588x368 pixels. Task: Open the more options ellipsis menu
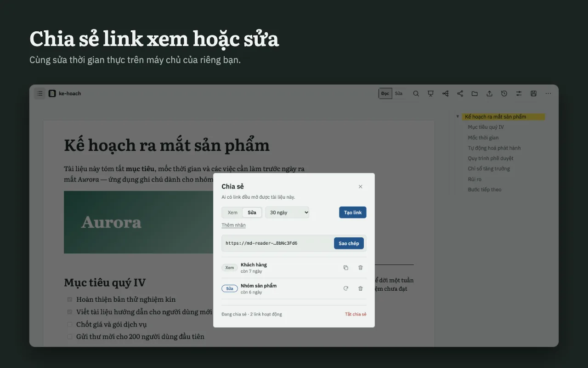(548, 93)
